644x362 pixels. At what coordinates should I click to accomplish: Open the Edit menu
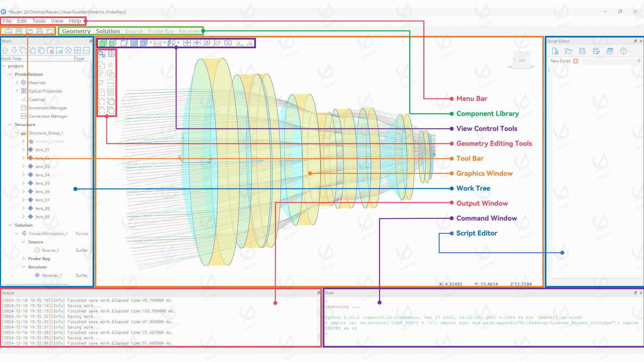click(x=22, y=21)
